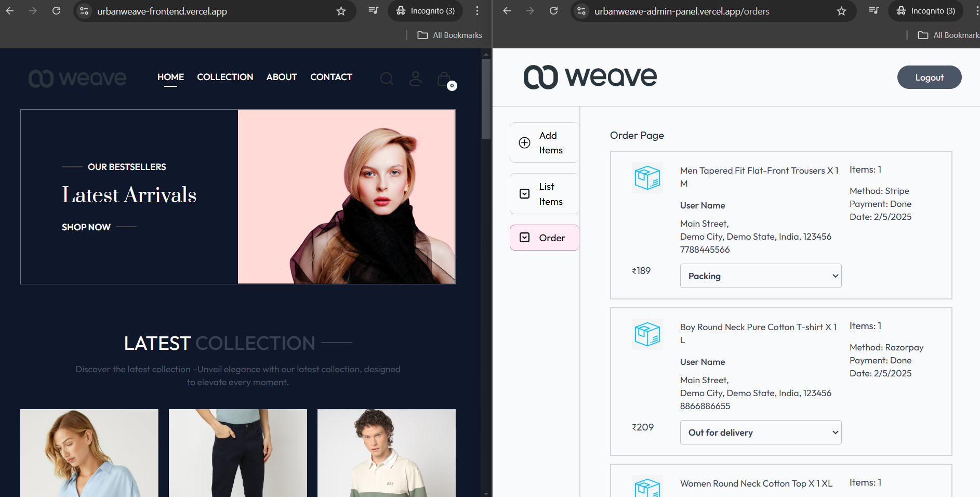The height and width of the screenshot is (497, 980).
Task: Switch to the COLLECTION navigation tab
Action: point(224,77)
